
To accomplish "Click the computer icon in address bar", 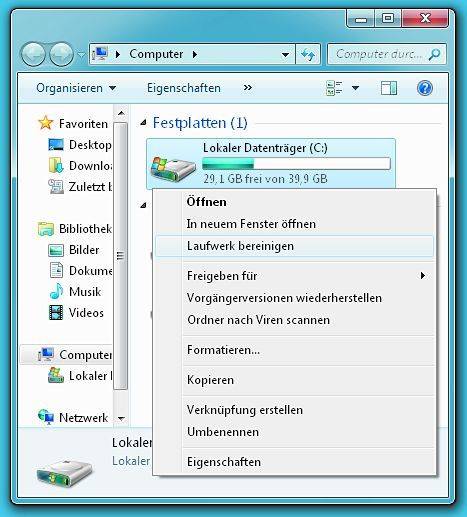I will (x=100, y=54).
